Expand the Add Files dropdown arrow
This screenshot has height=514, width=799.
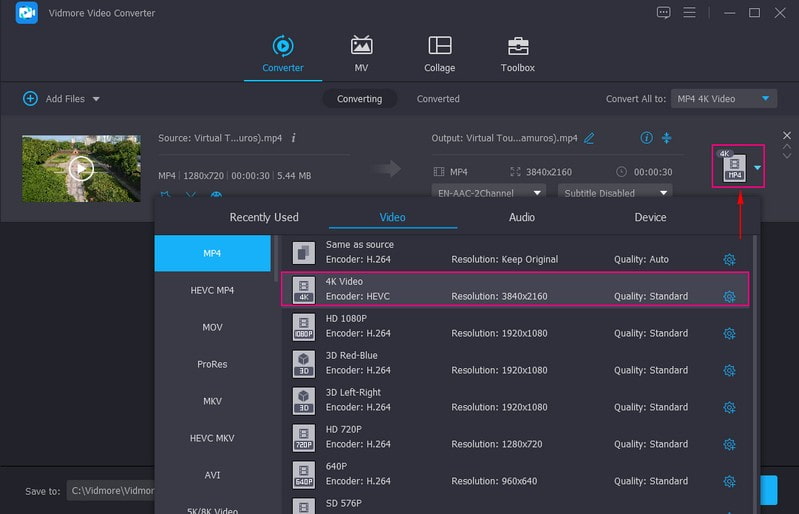click(96, 99)
